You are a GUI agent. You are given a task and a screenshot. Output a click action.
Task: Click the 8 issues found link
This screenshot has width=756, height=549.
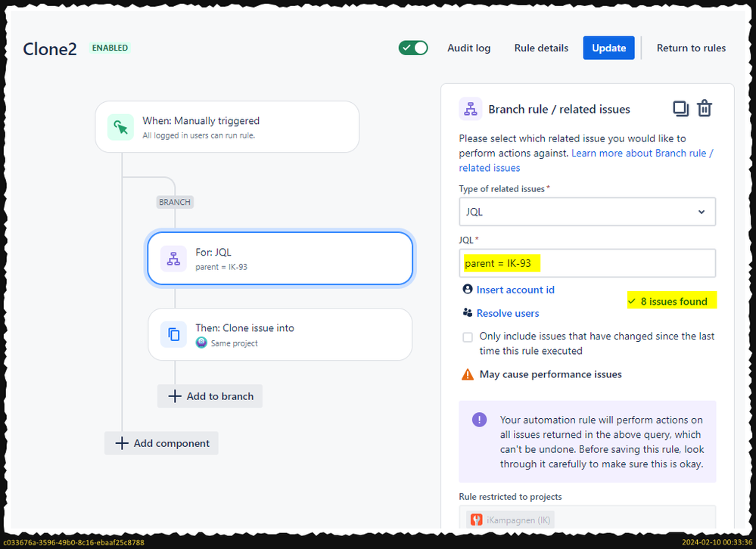click(x=674, y=302)
